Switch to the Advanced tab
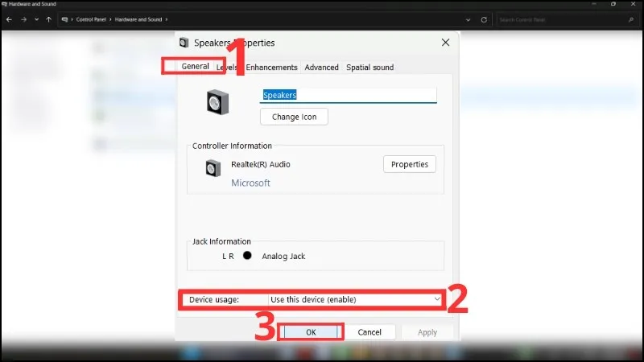Image resolution: width=644 pixels, height=362 pixels. pyautogui.click(x=321, y=68)
